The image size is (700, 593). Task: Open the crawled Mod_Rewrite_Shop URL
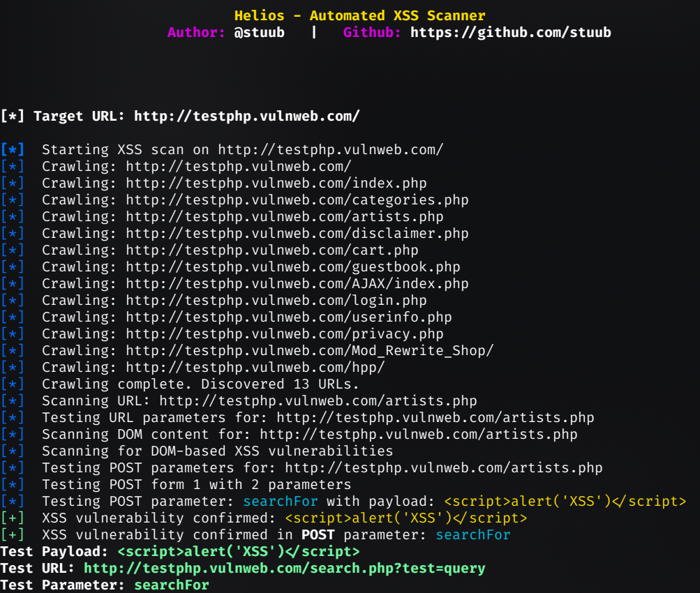[310, 351]
